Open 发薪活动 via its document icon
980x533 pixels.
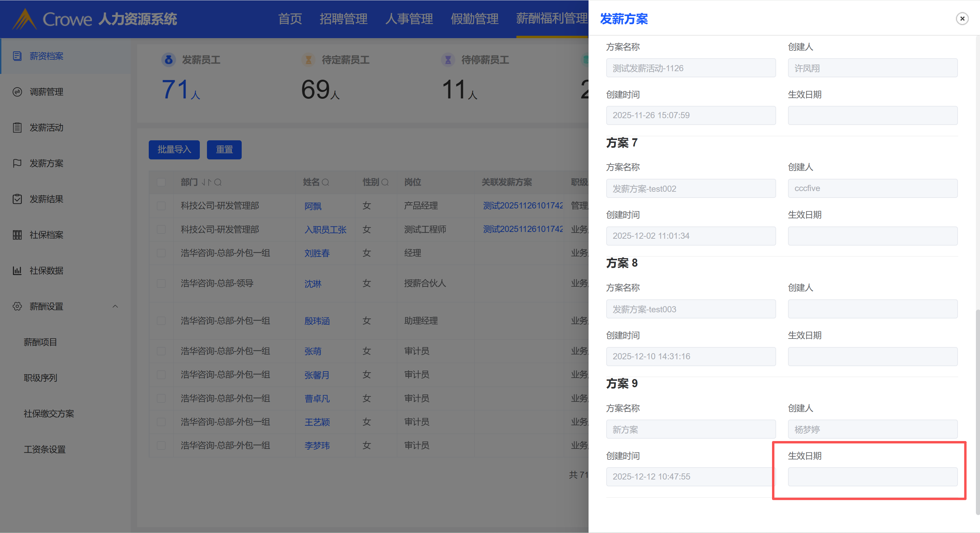[17, 127]
